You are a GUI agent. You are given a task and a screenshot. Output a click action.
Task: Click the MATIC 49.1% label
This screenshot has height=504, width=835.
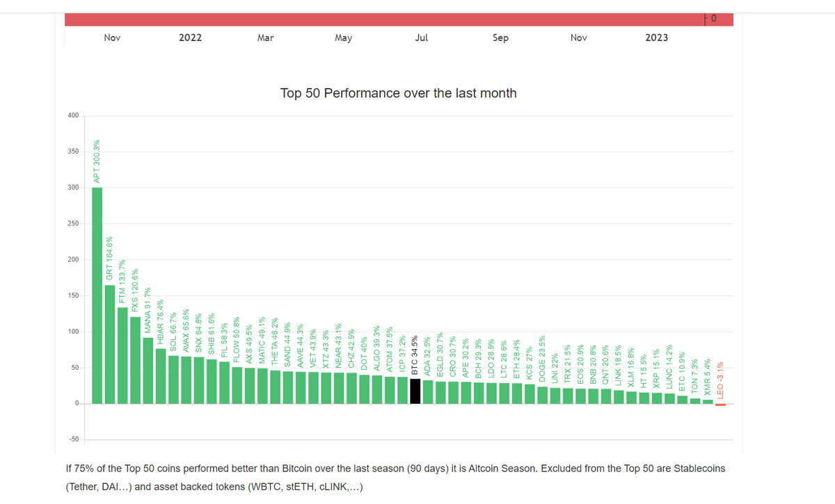pos(262,341)
